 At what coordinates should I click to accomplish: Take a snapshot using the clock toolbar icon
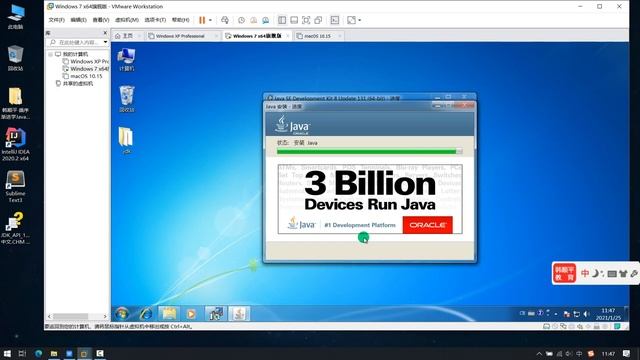point(241,20)
